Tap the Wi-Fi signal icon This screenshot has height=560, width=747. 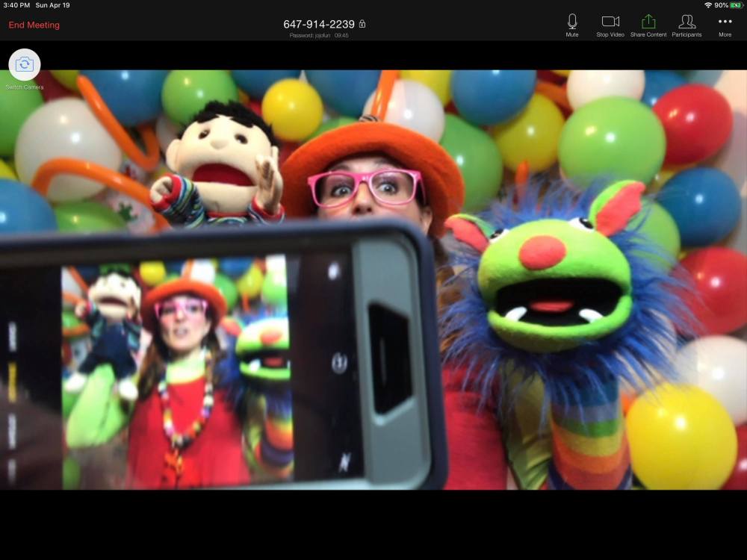click(707, 5)
